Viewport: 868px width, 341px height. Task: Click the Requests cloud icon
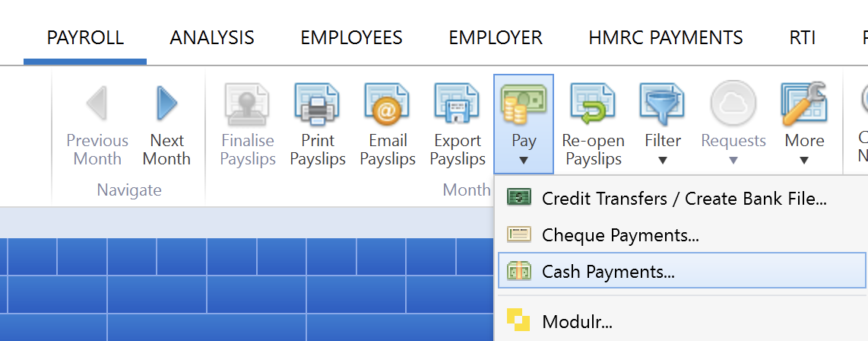[x=733, y=104]
